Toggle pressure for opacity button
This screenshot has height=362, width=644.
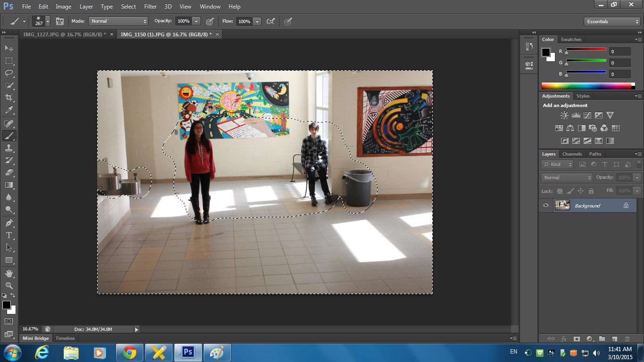click(210, 21)
